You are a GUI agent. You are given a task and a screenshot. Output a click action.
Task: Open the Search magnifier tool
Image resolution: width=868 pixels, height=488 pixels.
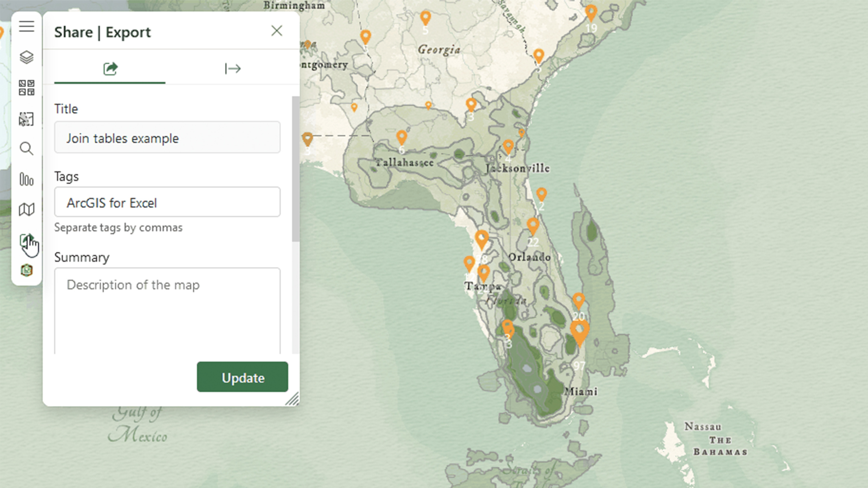tap(26, 149)
